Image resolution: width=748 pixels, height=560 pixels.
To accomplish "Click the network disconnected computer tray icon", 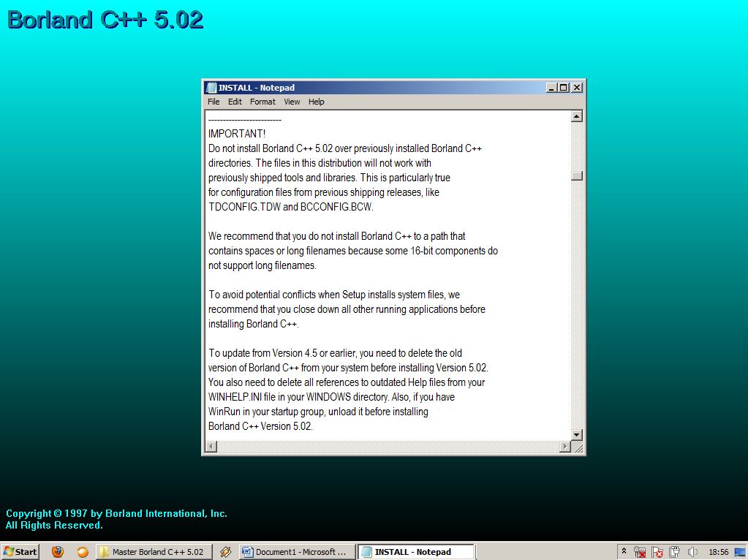I will click(x=640, y=553).
